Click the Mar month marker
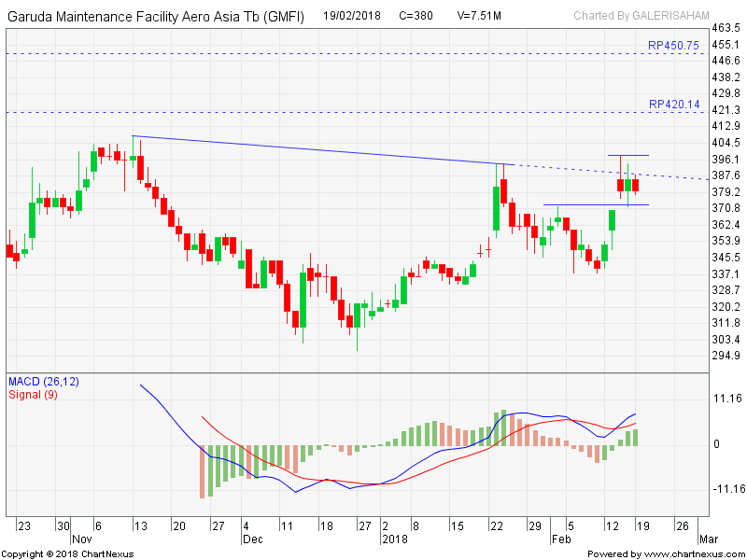Viewport: 747px width, 560px height. point(708,539)
